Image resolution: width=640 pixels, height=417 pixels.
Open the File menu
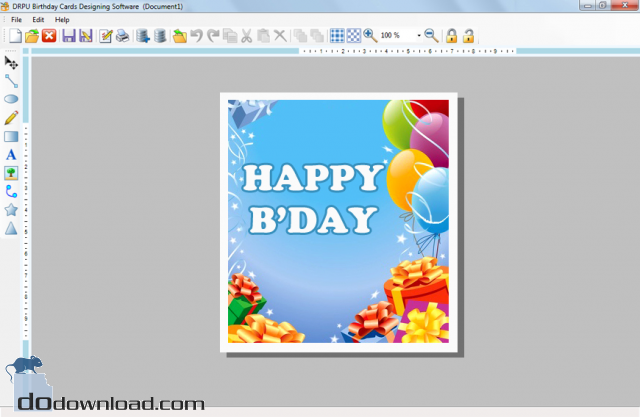16,19
